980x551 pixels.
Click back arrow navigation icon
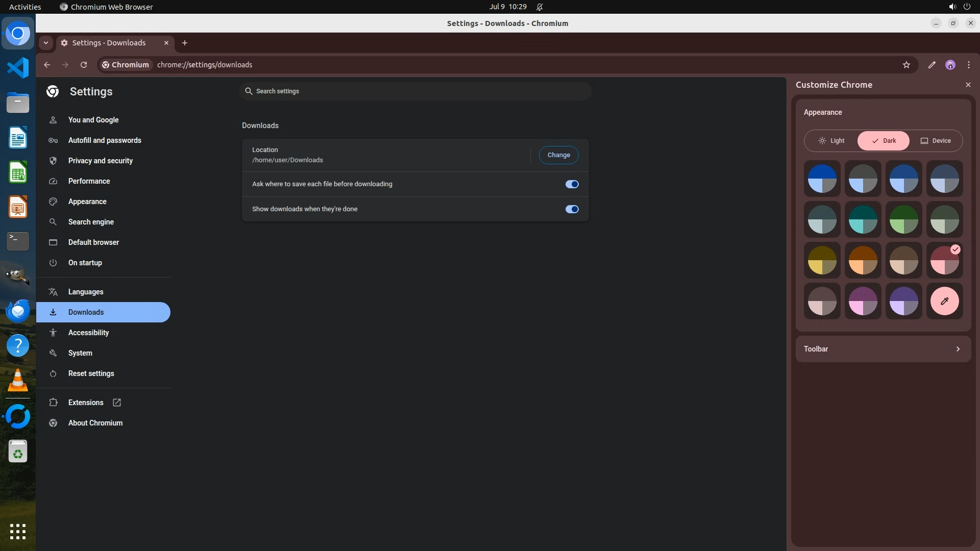[x=47, y=65]
